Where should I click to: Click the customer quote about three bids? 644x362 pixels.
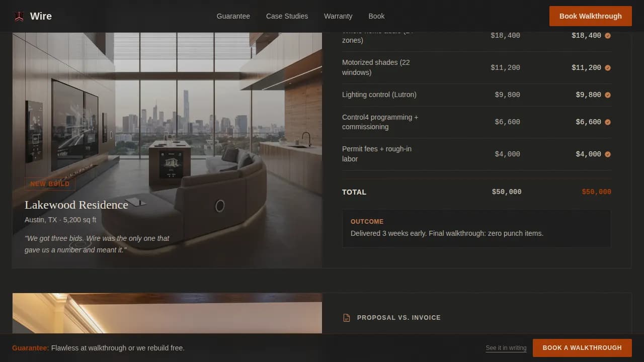[x=97, y=244]
